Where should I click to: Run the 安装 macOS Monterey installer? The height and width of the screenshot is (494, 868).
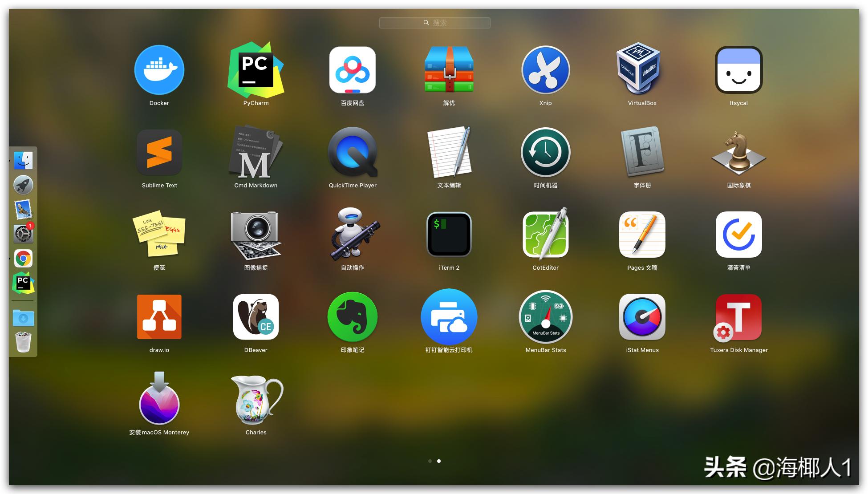pos(159,399)
